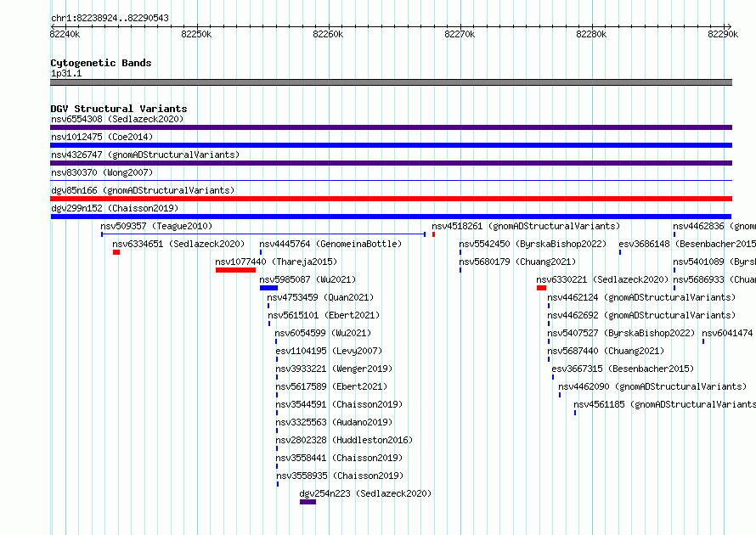Image resolution: width=756 pixels, height=535 pixels.
Task: Click the nsv6554308 (Sedlazeck2020) variant label
Action: (117, 119)
